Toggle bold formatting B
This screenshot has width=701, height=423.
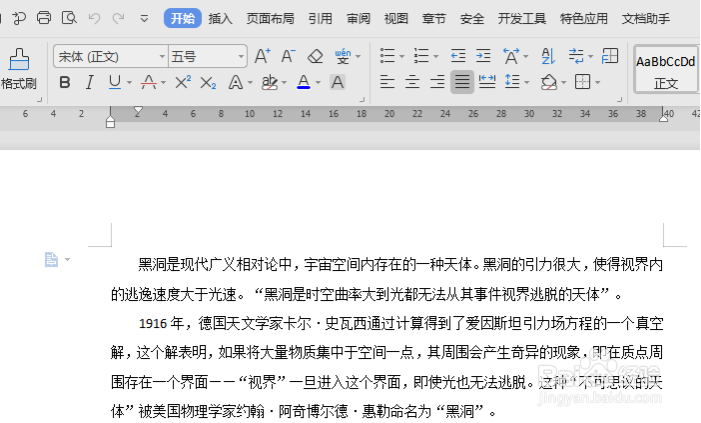65,82
